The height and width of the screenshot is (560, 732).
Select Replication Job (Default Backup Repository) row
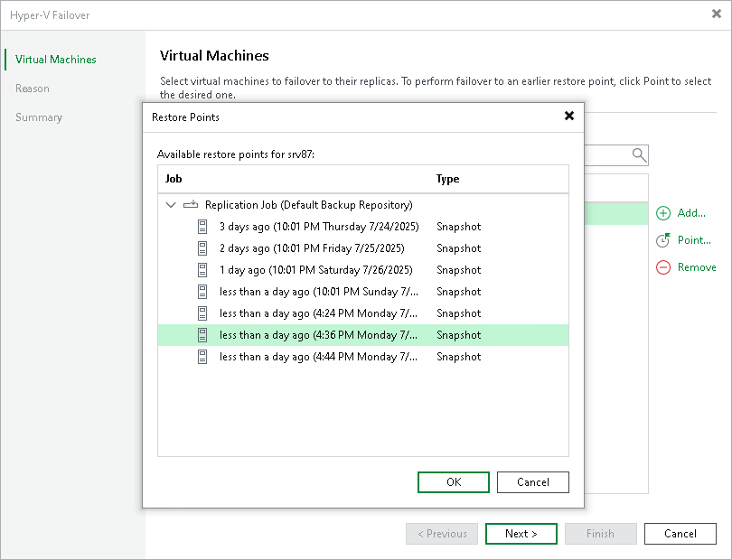(363, 205)
